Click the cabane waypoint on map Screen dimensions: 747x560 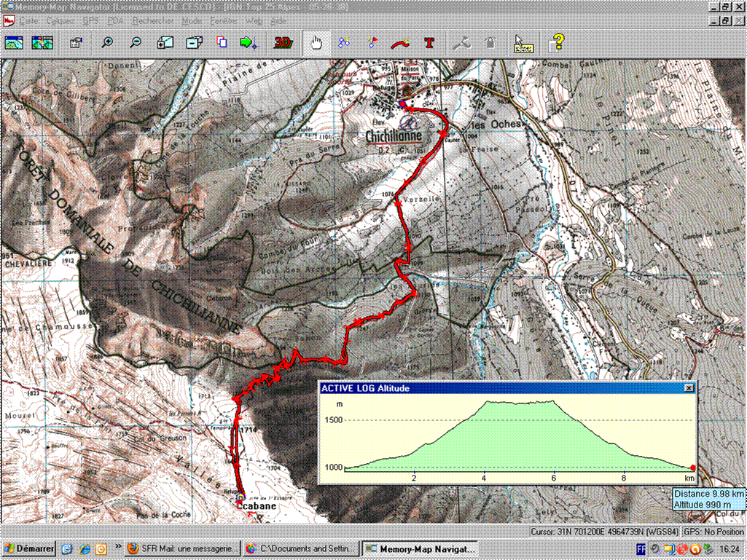click(240, 498)
